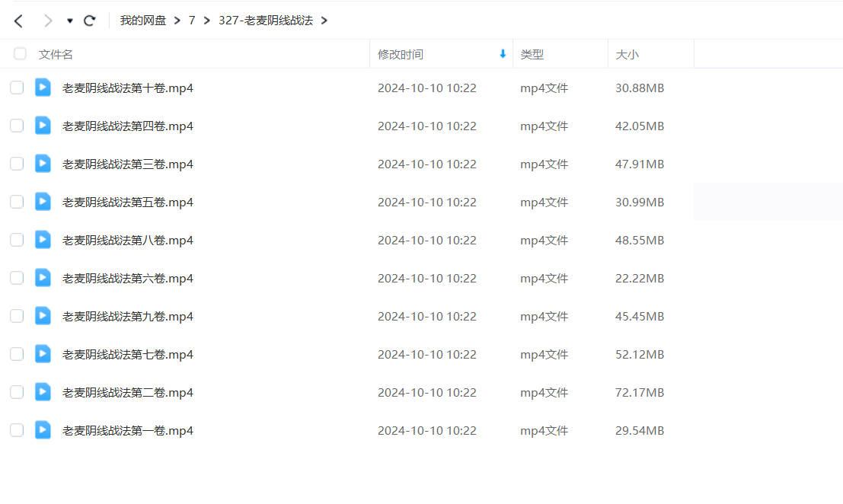Sort by the 文件名 column header

[56, 54]
